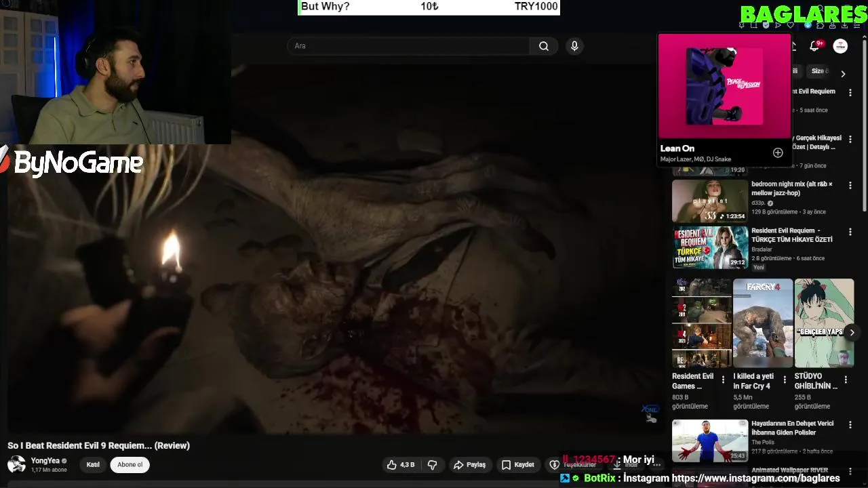The image size is (868, 488).
Task: Open the three-dot more actions under video
Action: coord(656,465)
